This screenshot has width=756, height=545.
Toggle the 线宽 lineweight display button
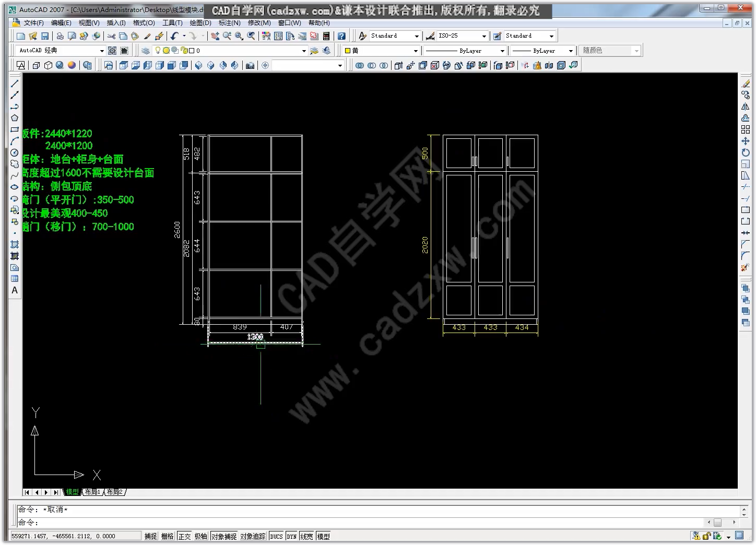pos(307,536)
